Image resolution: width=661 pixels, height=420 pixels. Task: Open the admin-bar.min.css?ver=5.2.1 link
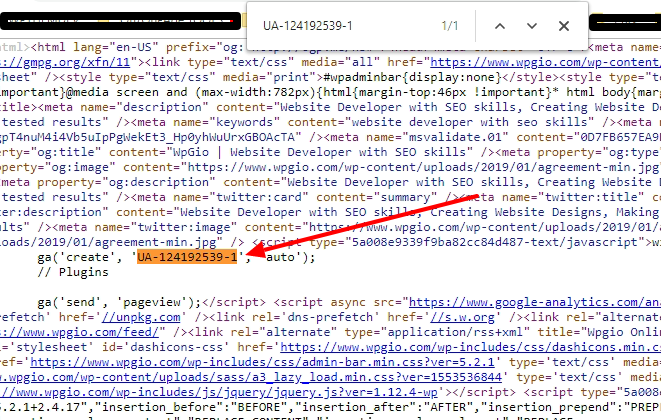[262, 362]
